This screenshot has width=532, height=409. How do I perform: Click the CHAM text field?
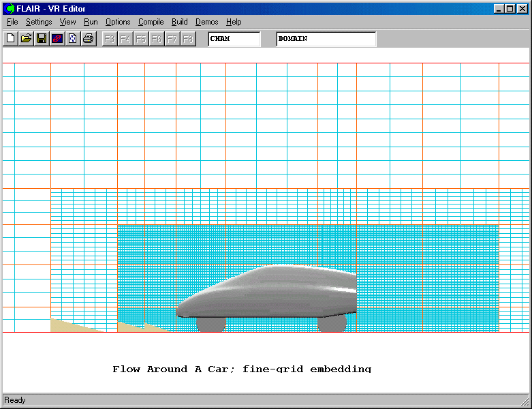pos(234,39)
